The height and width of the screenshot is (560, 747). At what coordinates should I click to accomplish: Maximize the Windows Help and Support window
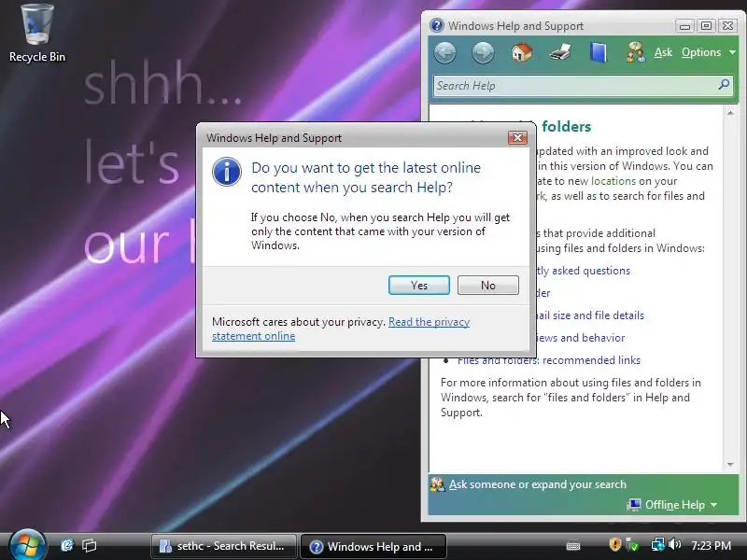706,26
